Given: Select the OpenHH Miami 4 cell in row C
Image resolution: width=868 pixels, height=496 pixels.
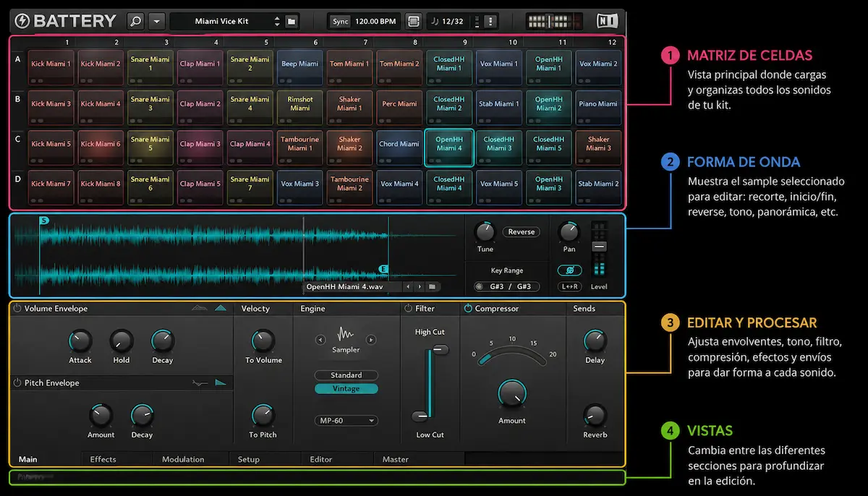Looking at the screenshot, I should click(449, 148).
